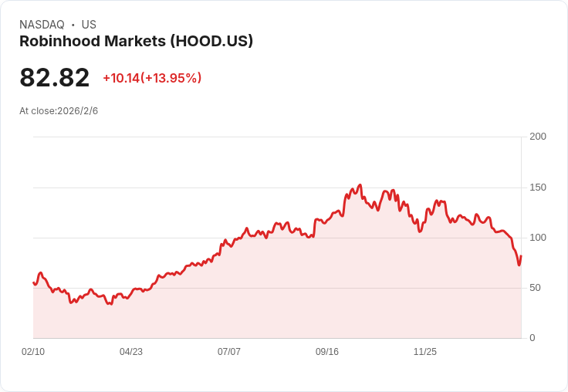Click the rightmost end of the price line
This screenshot has width=568, height=392.
tap(522, 255)
